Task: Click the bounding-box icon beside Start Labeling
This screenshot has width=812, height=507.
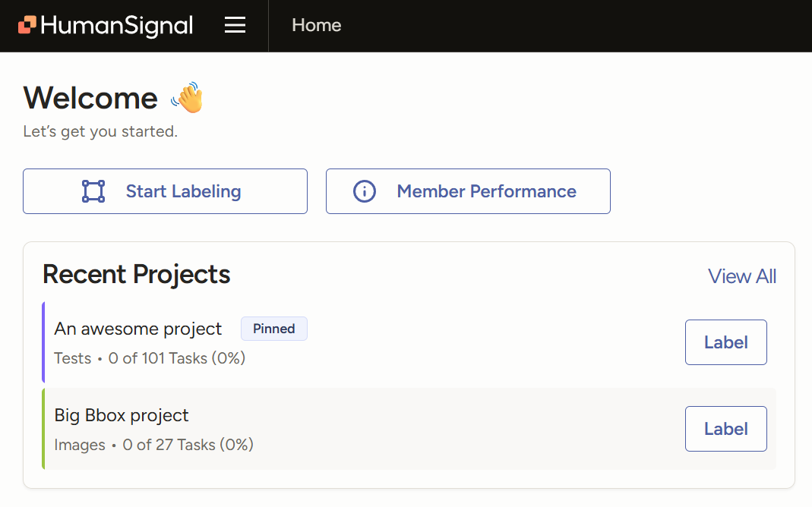Action: pyautogui.click(x=93, y=191)
